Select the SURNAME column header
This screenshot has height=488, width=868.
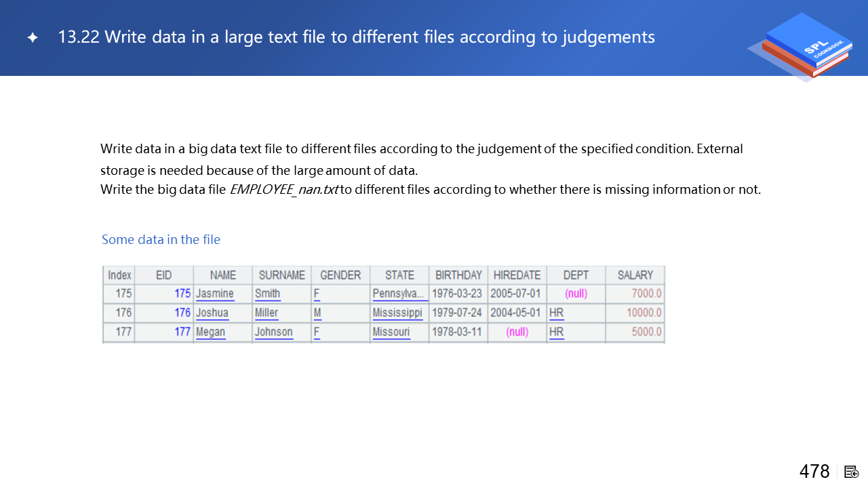[281, 275]
